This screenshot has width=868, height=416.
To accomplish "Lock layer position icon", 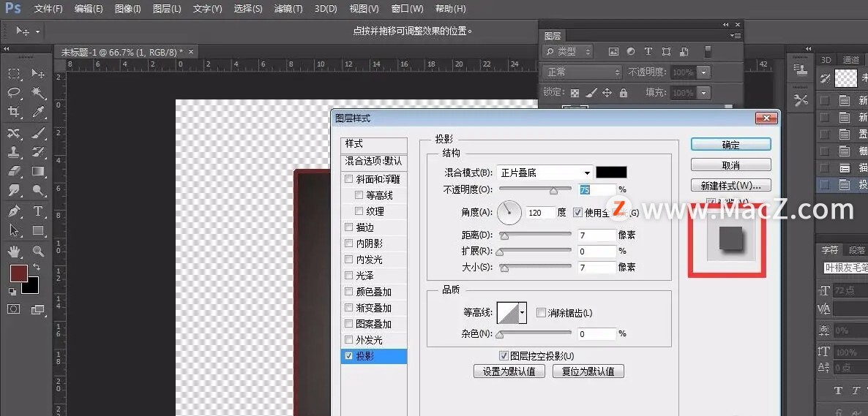I will pos(607,93).
